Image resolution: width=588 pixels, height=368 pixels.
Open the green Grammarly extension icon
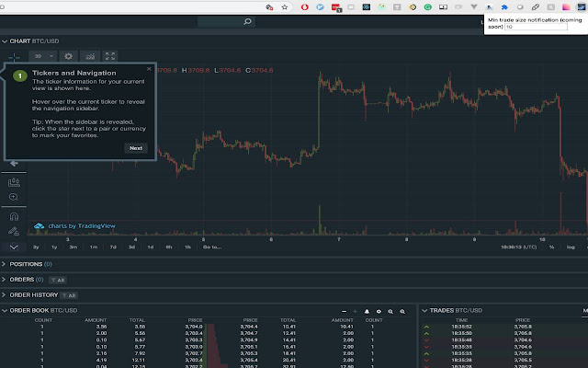point(427,6)
